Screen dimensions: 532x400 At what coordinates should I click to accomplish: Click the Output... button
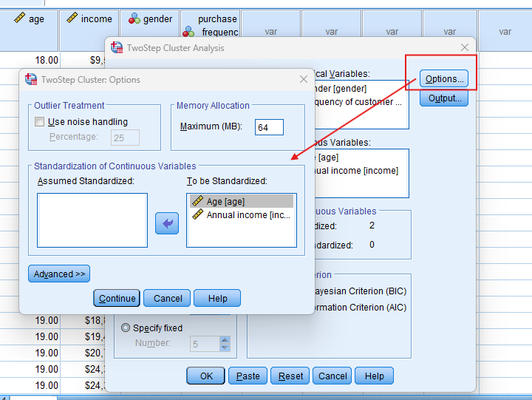point(443,98)
